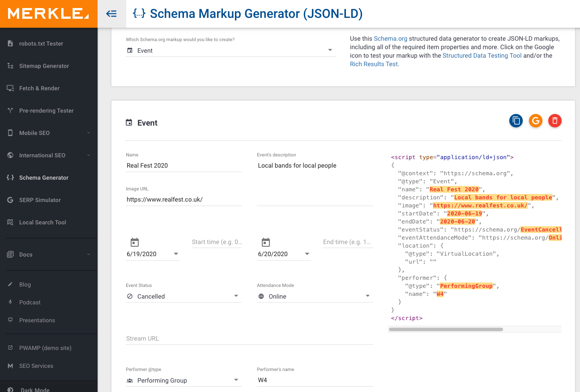
Task: Toggle Dark Mode in the sidebar
Action: pyautogui.click(x=35, y=389)
